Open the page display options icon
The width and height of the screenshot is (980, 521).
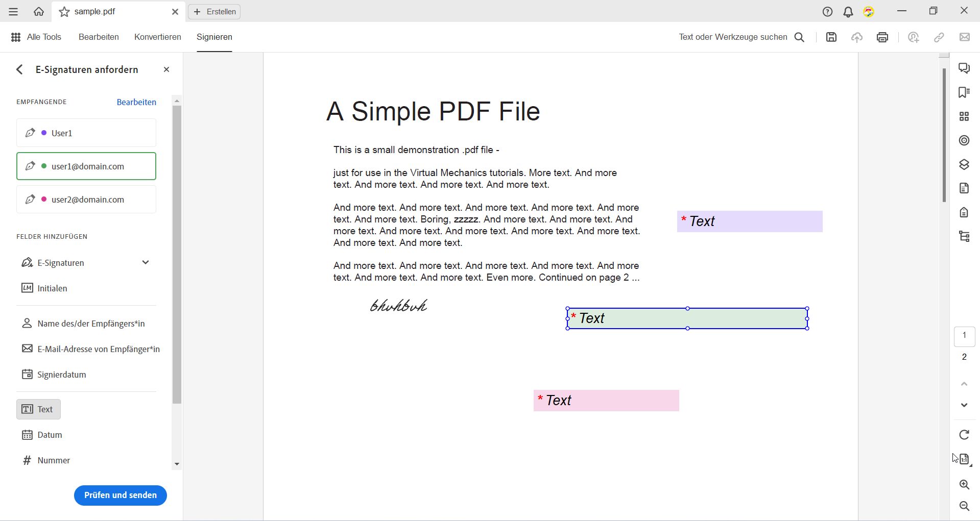[964, 459]
